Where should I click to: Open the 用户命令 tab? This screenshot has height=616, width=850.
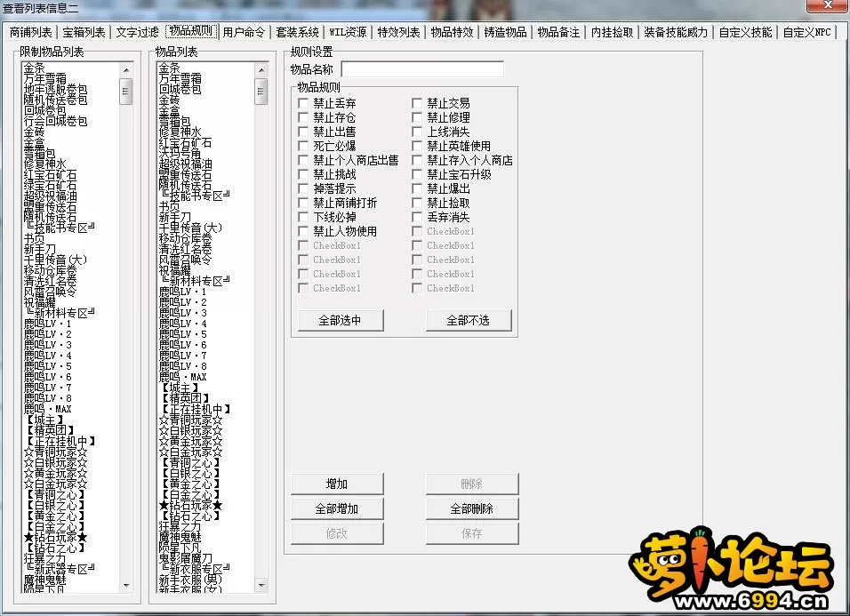click(244, 33)
